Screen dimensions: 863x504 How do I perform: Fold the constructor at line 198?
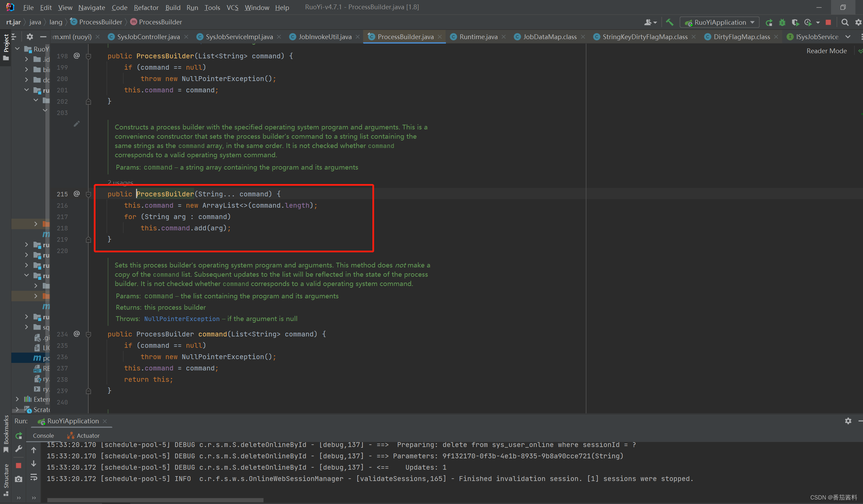tap(88, 56)
